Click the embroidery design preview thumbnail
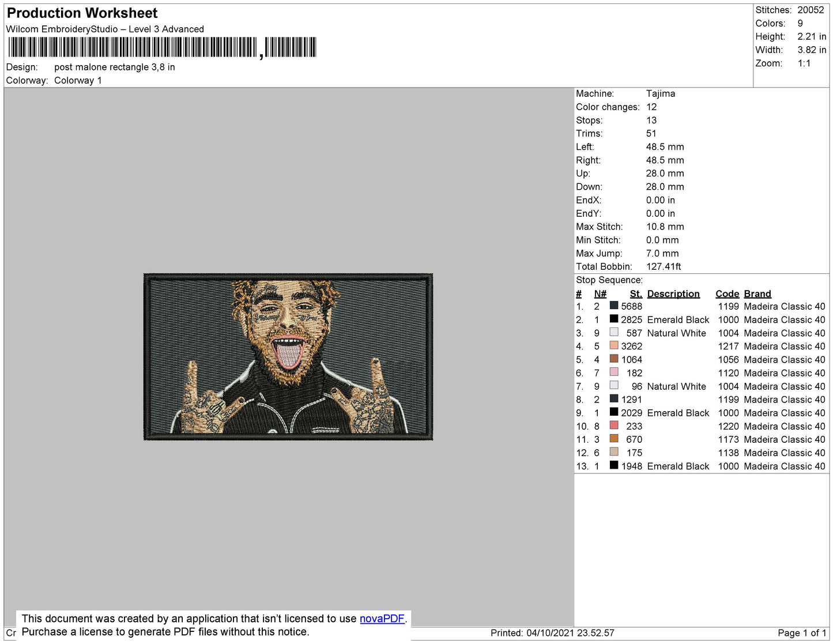The height and width of the screenshot is (644, 833). 288,357
